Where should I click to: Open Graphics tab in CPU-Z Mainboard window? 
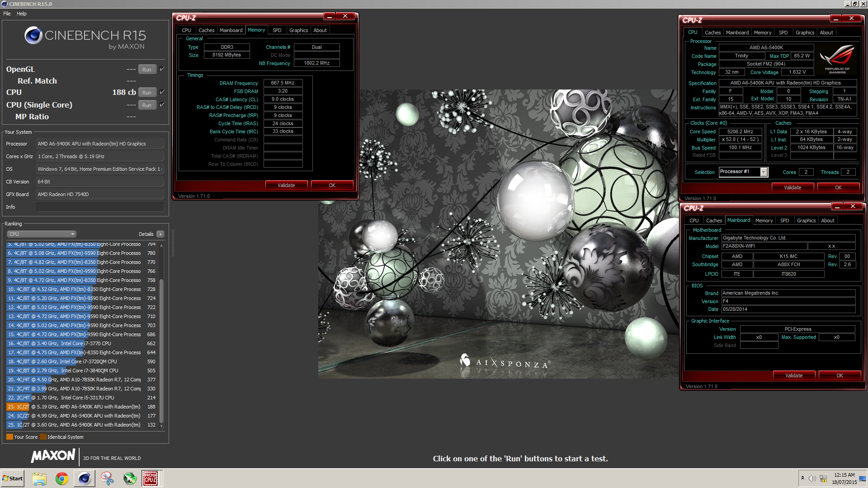click(807, 221)
